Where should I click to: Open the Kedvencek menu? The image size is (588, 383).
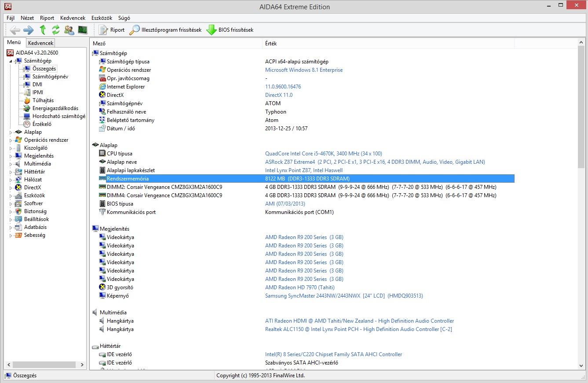click(x=73, y=18)
